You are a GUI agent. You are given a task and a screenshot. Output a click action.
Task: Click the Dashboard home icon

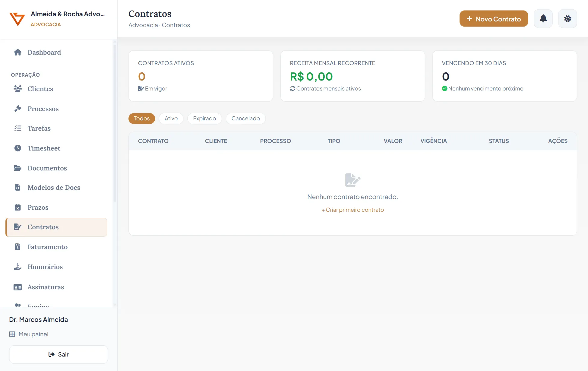click(18, 52)
